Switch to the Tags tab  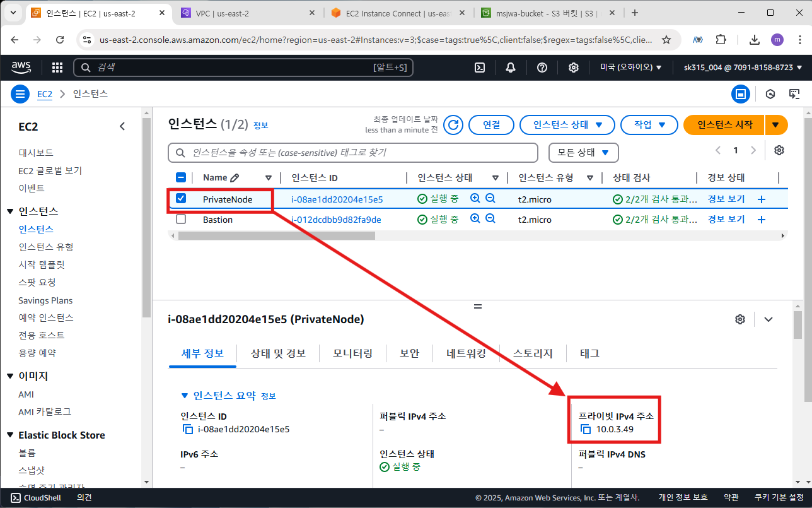(589, 353)
